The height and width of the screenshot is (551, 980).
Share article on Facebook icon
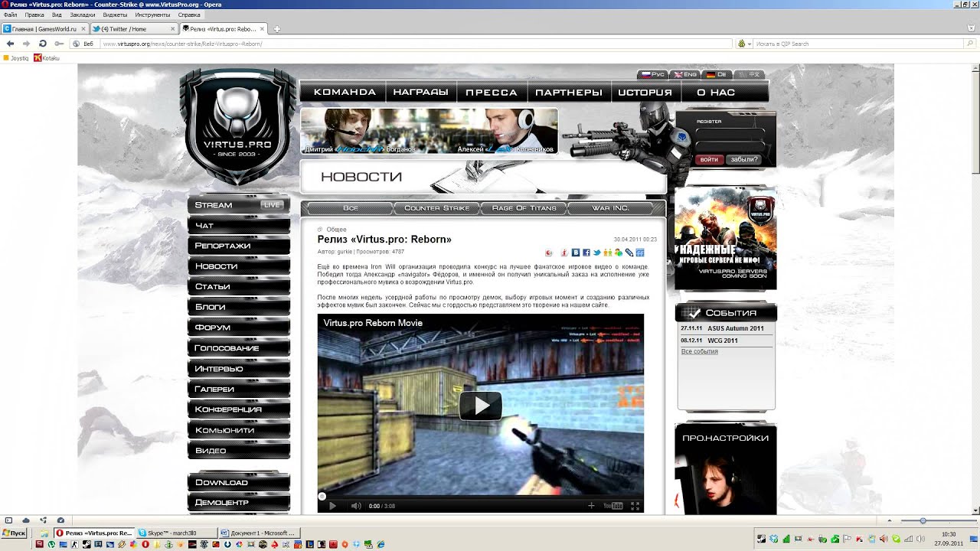(586, 253)
